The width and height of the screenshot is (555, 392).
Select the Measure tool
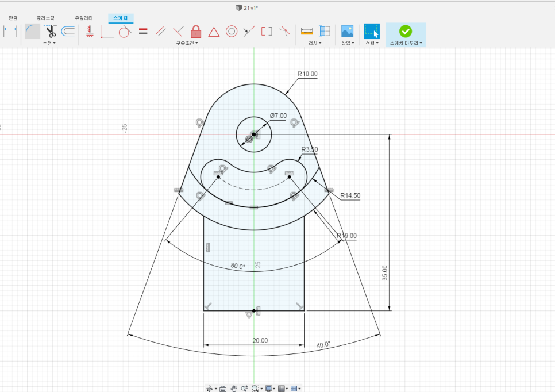point(307,32)
